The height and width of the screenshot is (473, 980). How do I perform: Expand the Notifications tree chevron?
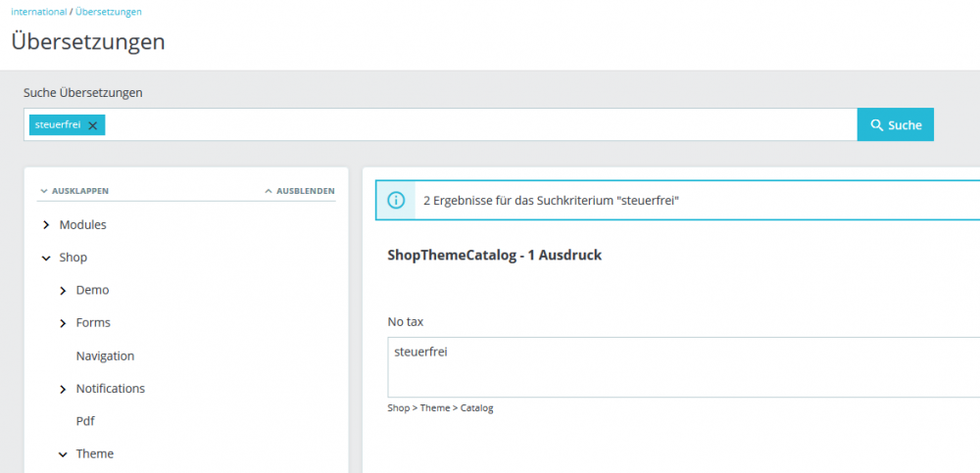pyautogui.click(x=63, y=389)
